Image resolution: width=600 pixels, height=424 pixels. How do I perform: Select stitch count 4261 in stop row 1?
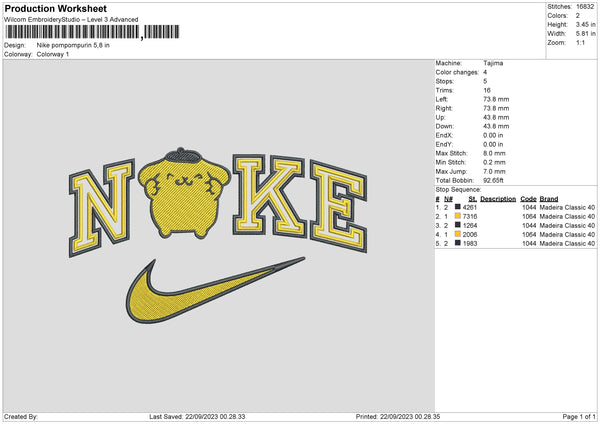click(470, 207)
